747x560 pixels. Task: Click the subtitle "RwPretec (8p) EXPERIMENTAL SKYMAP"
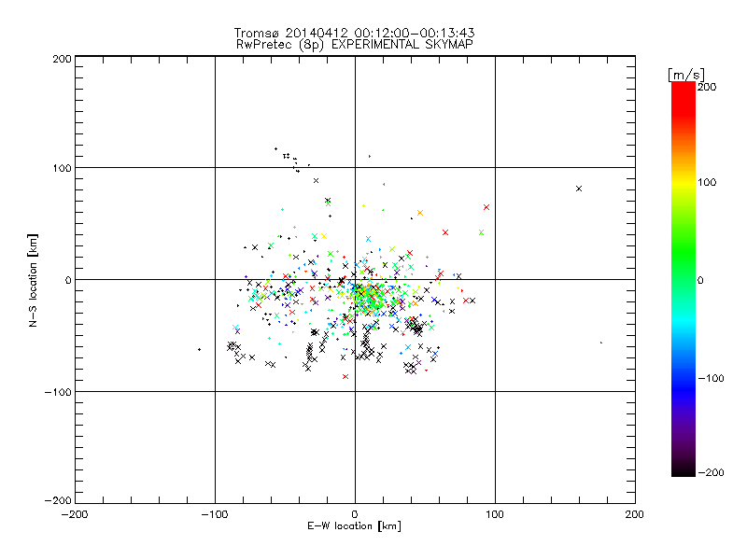pyautogui.click(x=355, y=45)
